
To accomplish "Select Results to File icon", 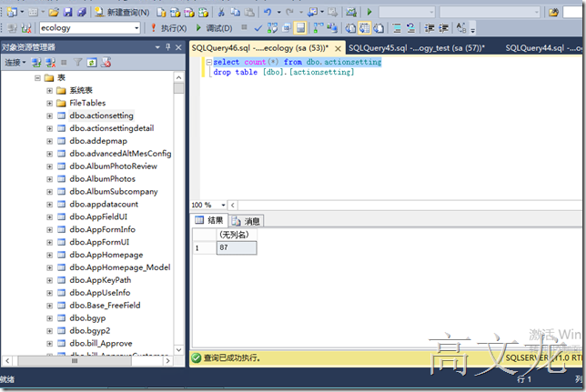I will [x=379, y=28].
